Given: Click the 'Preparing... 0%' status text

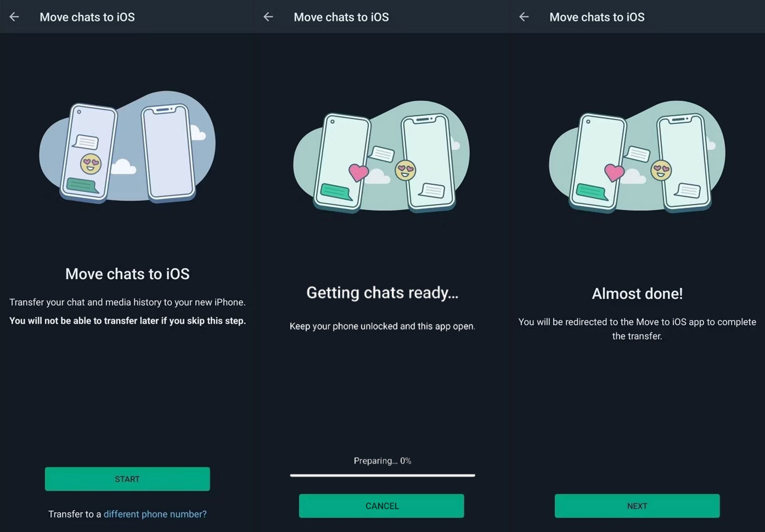Looking at the screenshot, I should 382,461.
